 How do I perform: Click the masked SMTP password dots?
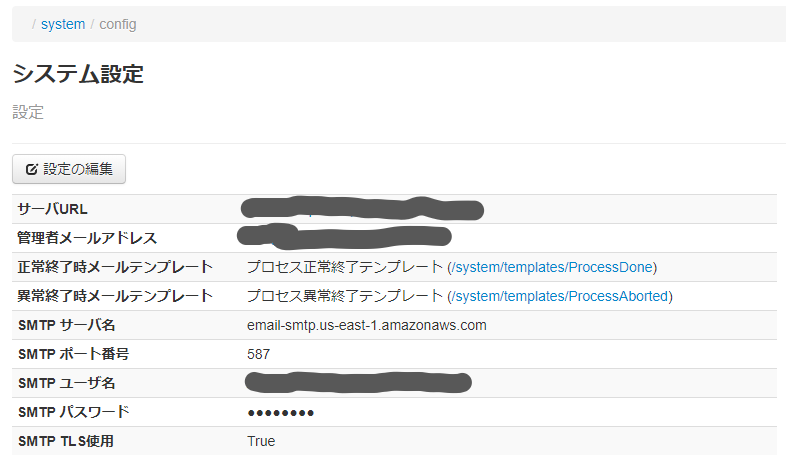[281, 412]
